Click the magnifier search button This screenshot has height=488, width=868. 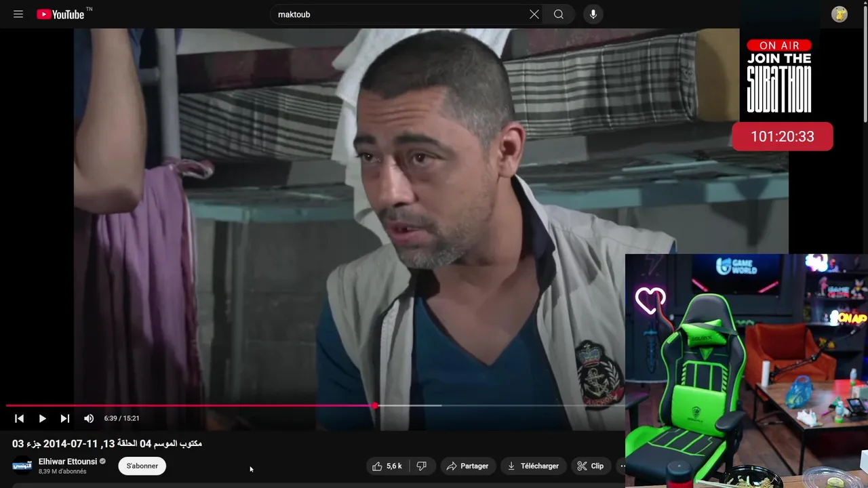559,14
